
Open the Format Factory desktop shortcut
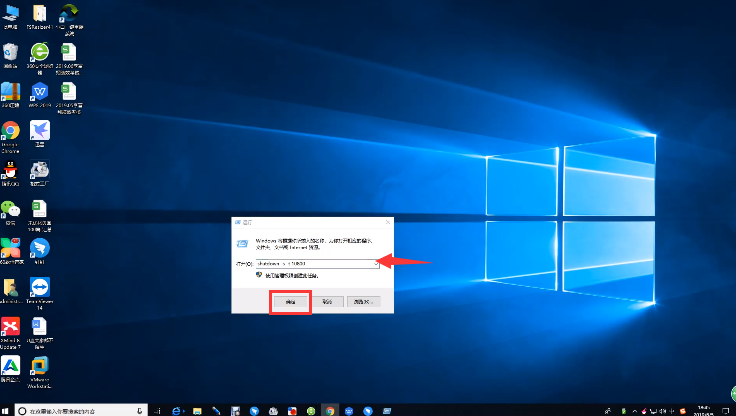click(x=39, y=173)
